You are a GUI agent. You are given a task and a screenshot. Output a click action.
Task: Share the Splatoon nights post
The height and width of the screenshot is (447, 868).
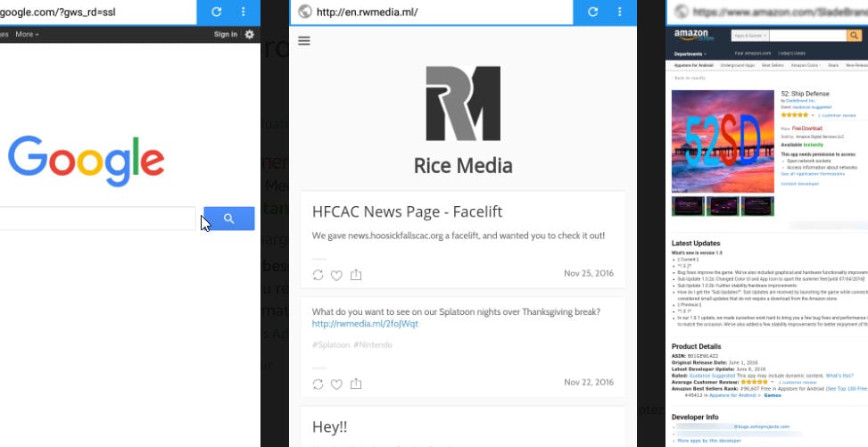tap(356, 384)
